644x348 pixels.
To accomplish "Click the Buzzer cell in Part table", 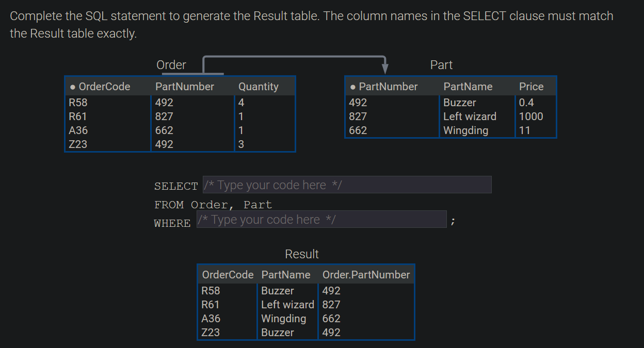I will (458, 102).
